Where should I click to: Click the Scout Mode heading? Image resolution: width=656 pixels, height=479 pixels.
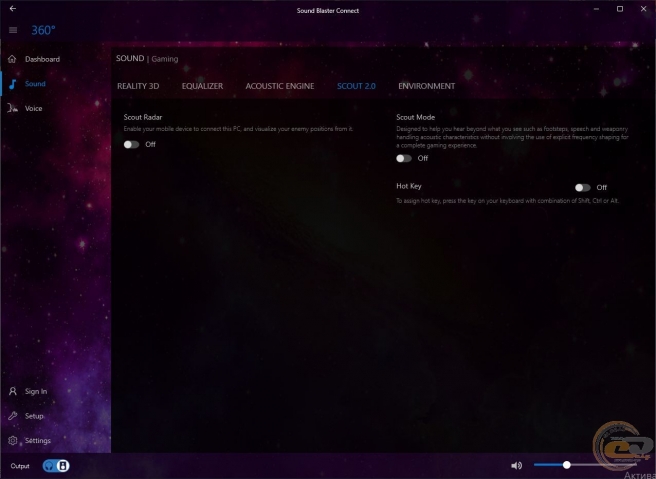[x=415, y=117]
